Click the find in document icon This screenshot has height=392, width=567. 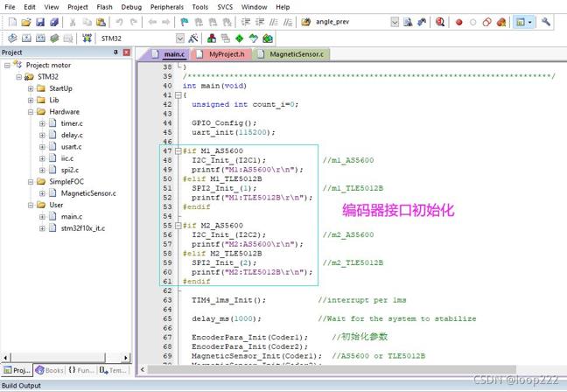(x=408, y=22)
